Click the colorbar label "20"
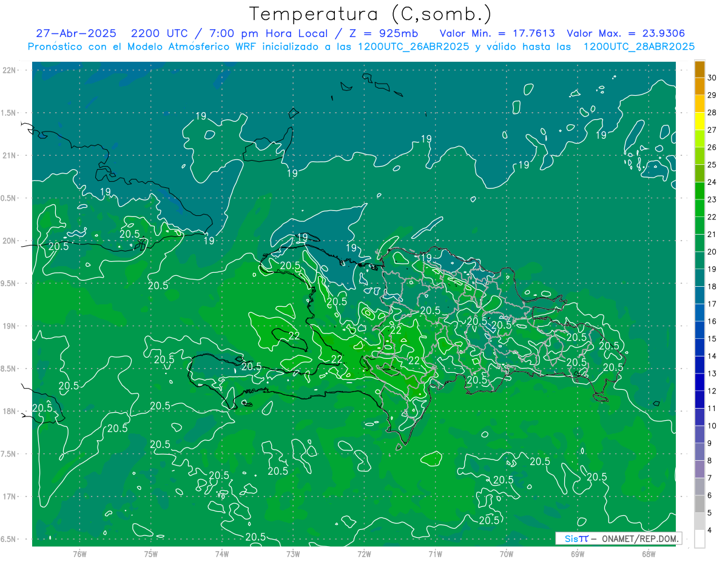The width and height of the screenshot is (728, 562). tap(712, 252)
